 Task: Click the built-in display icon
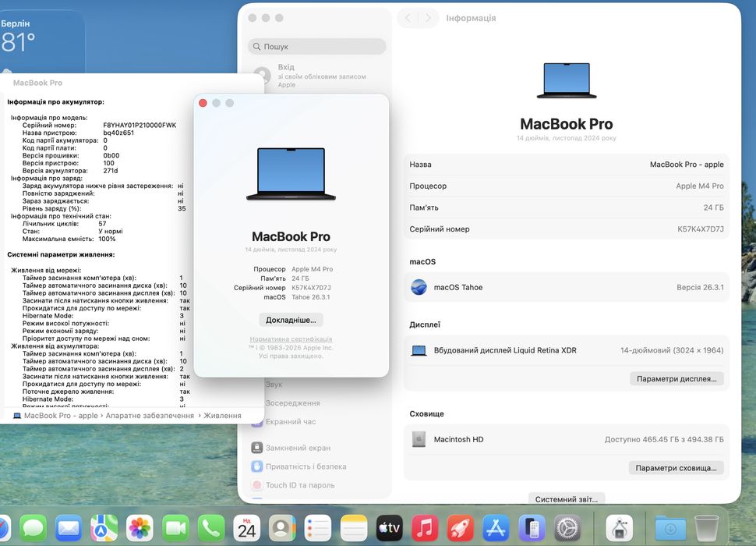coord(419,351)
